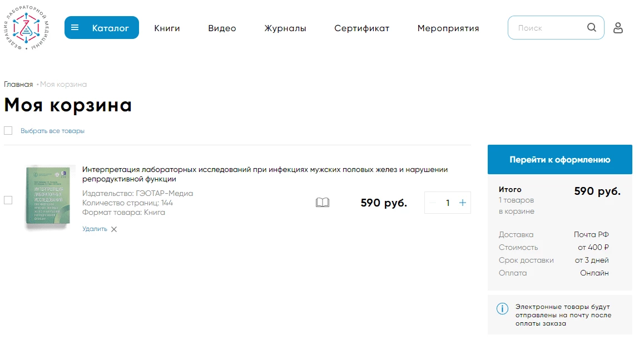The height and width of the screenshot is (354, 644).
Task: Open the user account profile icon
Action: click(x=618, y=28)
